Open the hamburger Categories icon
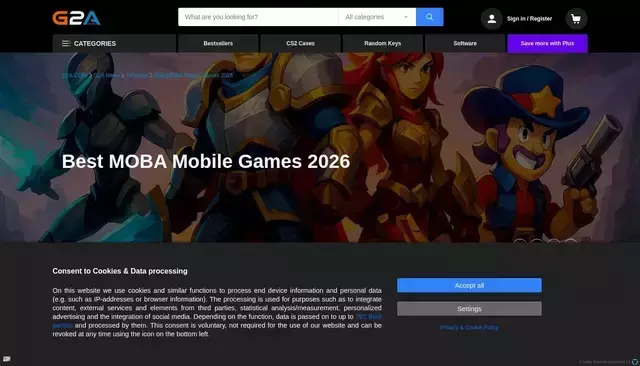The width and height of the screenshot is (640, 366). click(66, 43)
